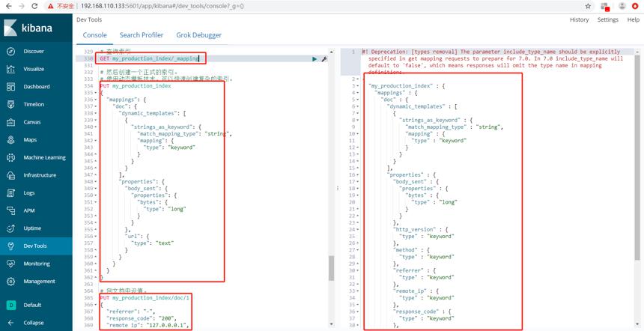Screen dimensions: 644x331
Task: Open the Discover compass icon
Action: coord(11,52)
